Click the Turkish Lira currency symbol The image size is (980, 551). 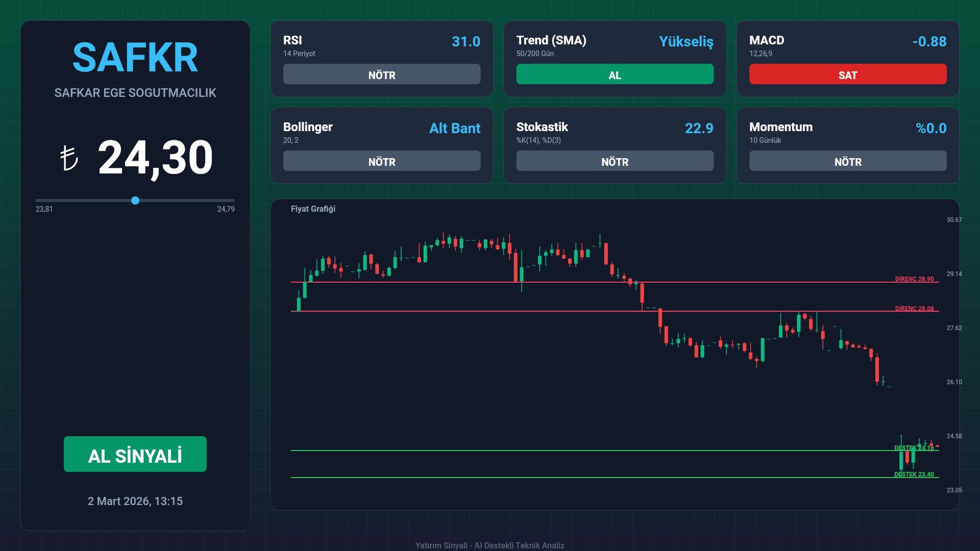coord(69,158)
